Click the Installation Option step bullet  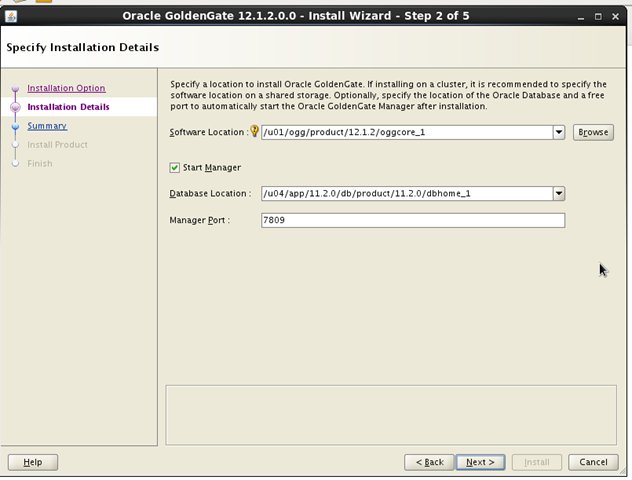point(15,89)
